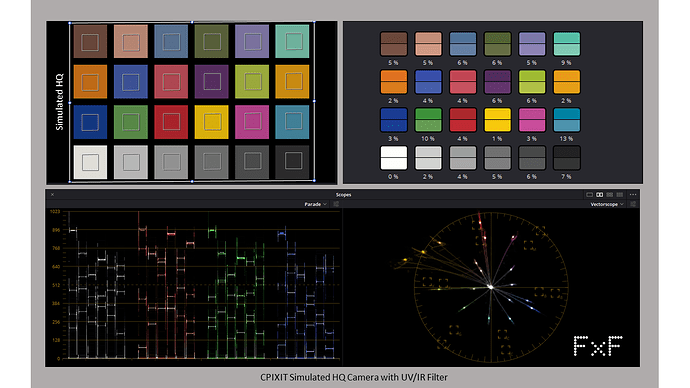The height and width of the screenshot is (388, 690).
Task: Click the magenta patch in the chart viewer
Action: [x=252, y=122]
